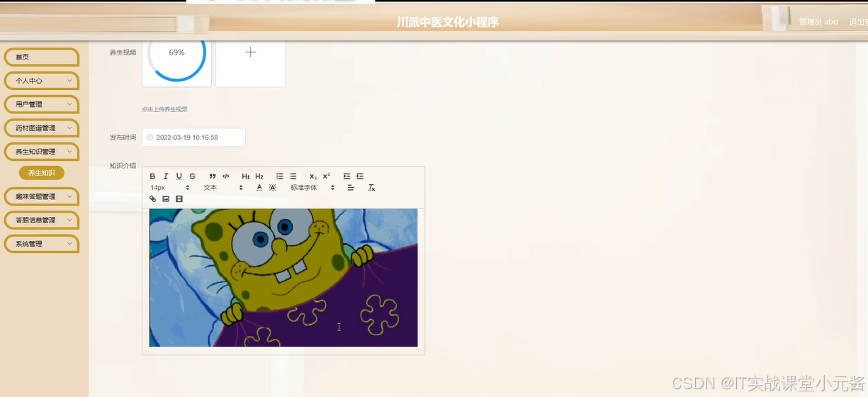Increase indent in editor
The image size is (868, 397).
point(360,177)
